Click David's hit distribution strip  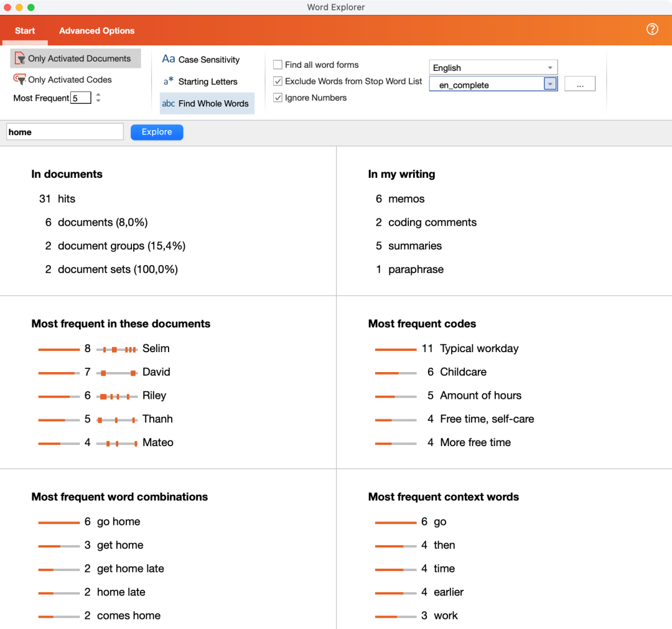(116, 373)
